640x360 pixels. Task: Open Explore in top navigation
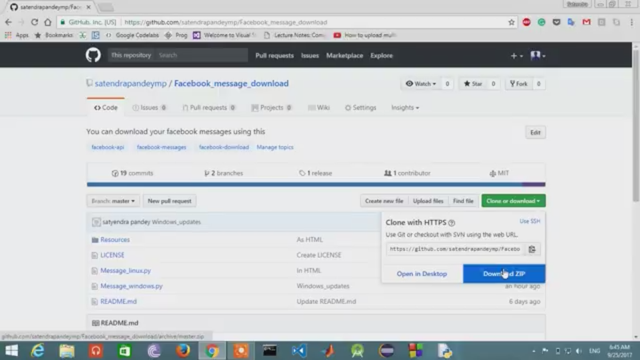coord(382,56)
